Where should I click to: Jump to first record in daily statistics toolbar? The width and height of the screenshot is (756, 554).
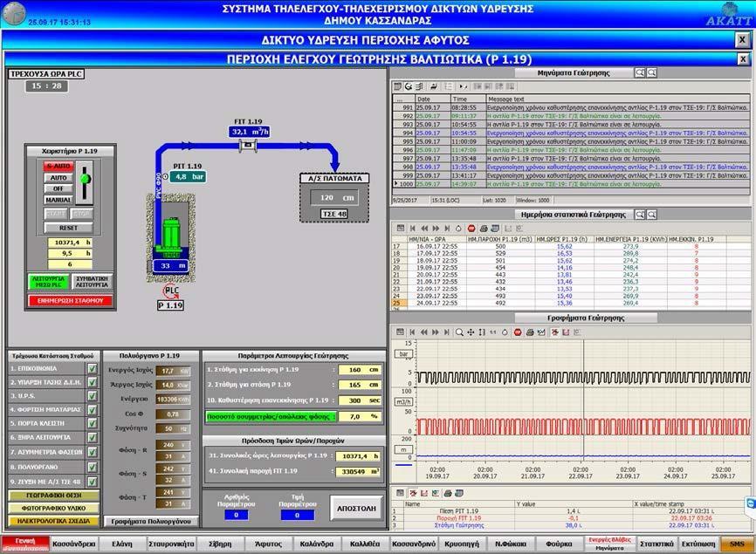pos(413,229)
